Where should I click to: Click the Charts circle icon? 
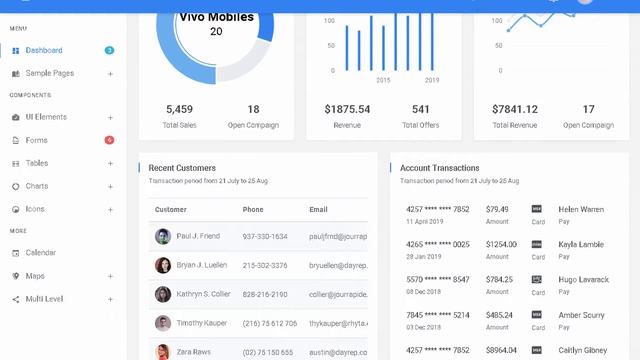(16, 187)
